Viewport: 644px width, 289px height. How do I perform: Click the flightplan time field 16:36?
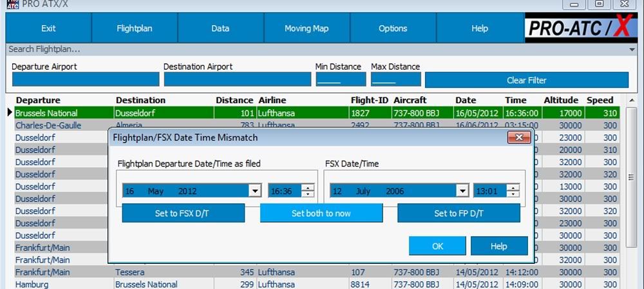(x=285, y=190)
